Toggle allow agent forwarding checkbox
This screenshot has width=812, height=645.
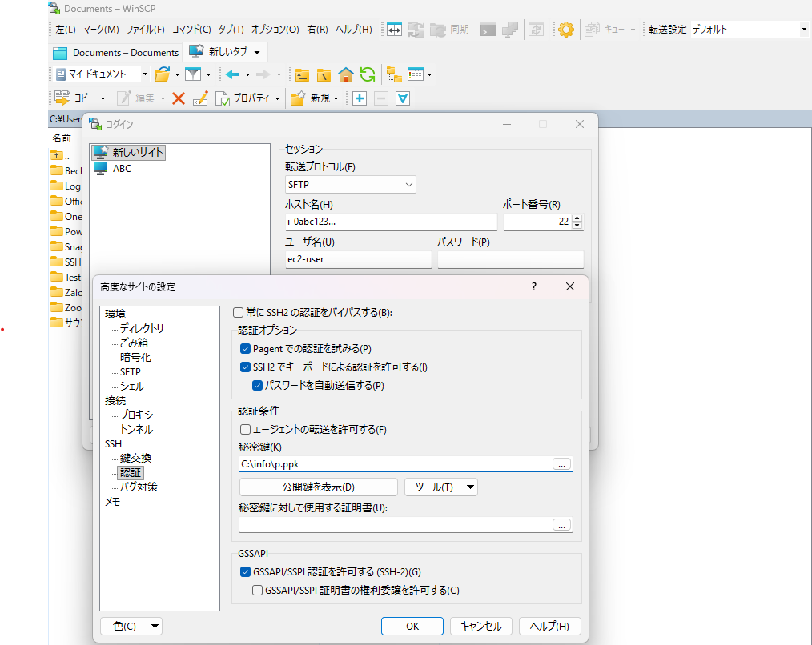coord(246,430)
